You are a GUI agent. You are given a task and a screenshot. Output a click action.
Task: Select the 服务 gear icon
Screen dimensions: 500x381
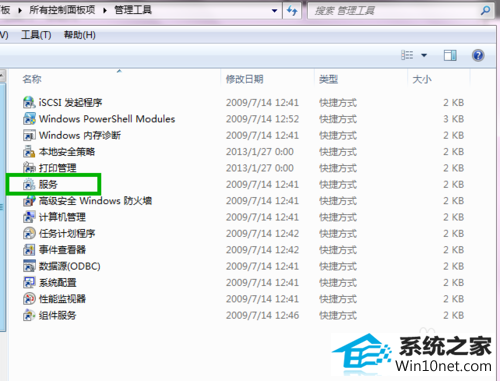coord(29,184)
